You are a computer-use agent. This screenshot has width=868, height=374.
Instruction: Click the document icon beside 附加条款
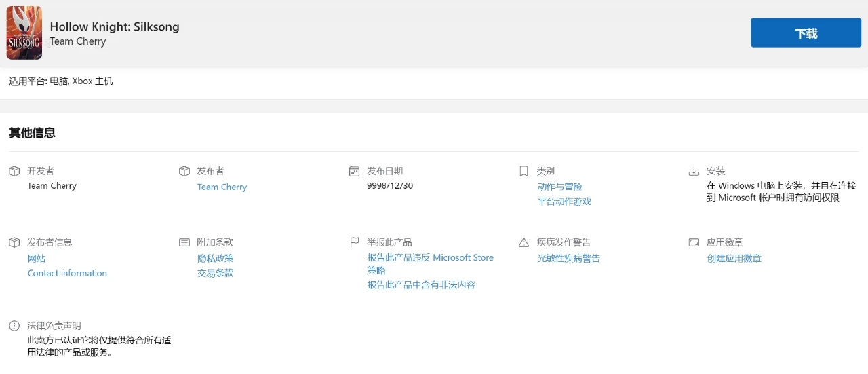[x=184, y=242]
